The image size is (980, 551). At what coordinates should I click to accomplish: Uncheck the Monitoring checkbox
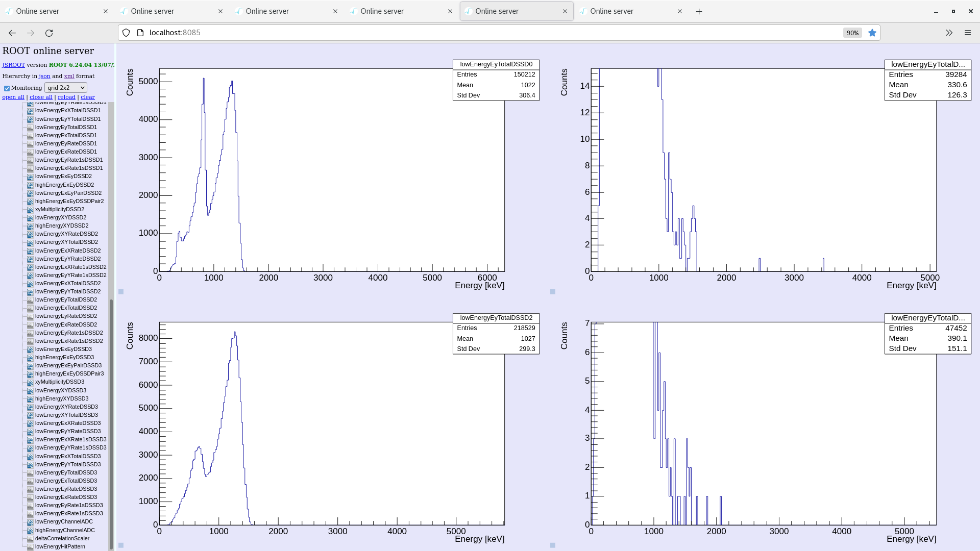click(7, 88)
